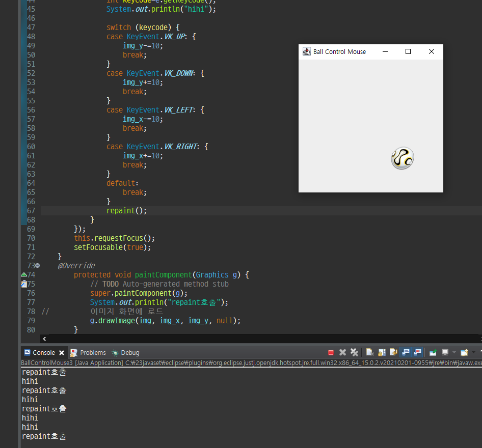This screenshot has width=482, height=448.
Task: Click override marker at line 74
Action: click(23, 274)
